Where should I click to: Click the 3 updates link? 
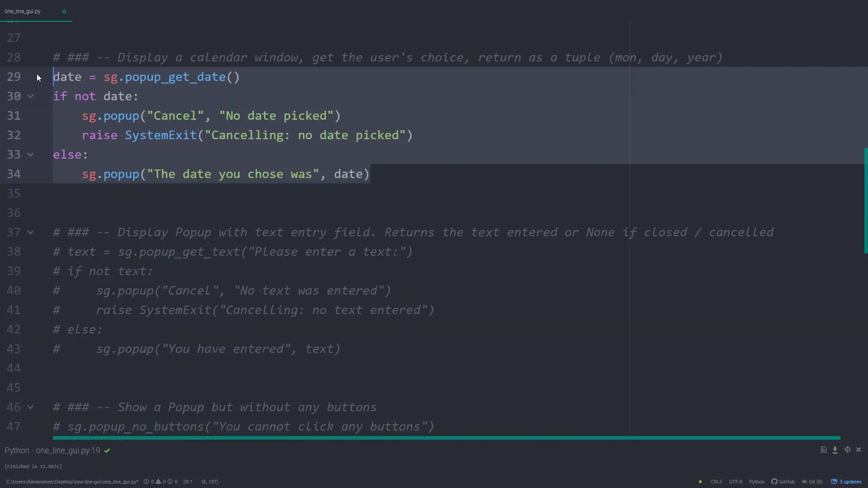pyautogui.click(x=850, y=482)
